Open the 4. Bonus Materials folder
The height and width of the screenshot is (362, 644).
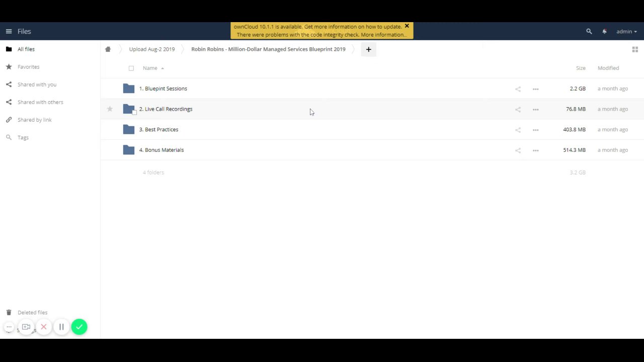(x=162, y=150)
